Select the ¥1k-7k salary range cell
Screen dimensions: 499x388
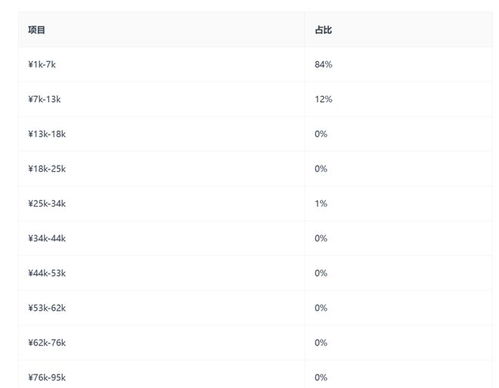tap(42, 64)
